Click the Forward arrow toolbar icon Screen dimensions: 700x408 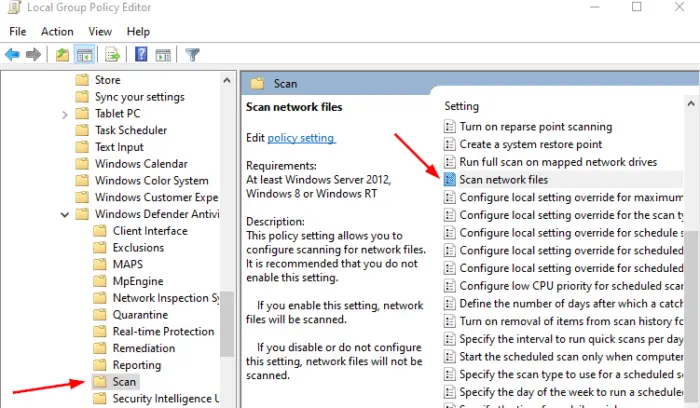tap(33, 54)
